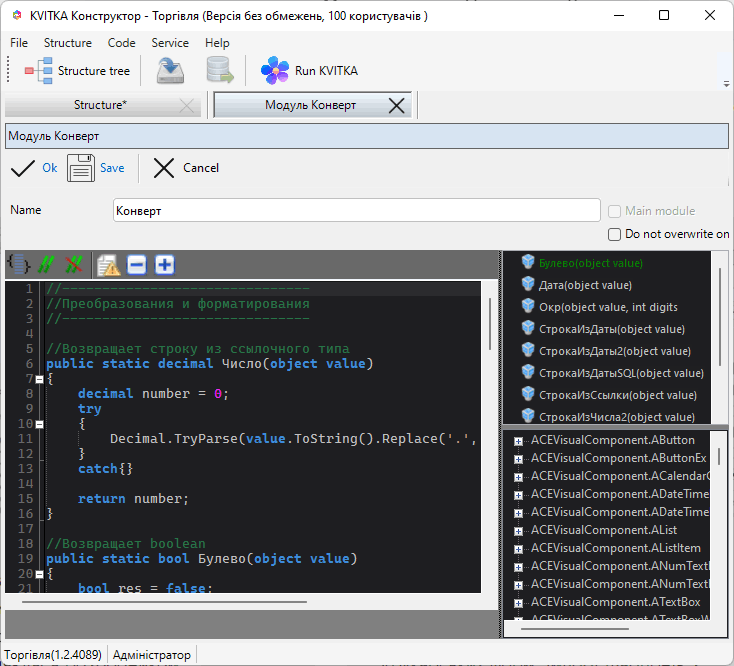Click the cube icon beside СтрокаИзДаты2(object value)
The width and height of the screenshot is (734, 666).
coord(528,350)
